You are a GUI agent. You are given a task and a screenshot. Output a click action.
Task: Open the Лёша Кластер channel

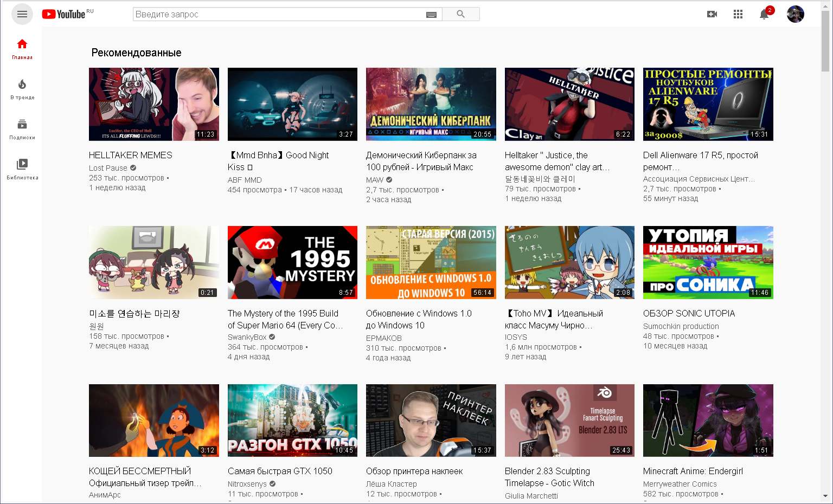(392, 484)
